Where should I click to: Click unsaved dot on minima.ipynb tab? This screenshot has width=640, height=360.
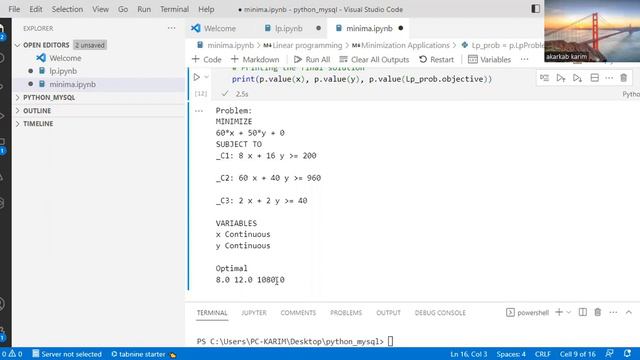[400, 28]
